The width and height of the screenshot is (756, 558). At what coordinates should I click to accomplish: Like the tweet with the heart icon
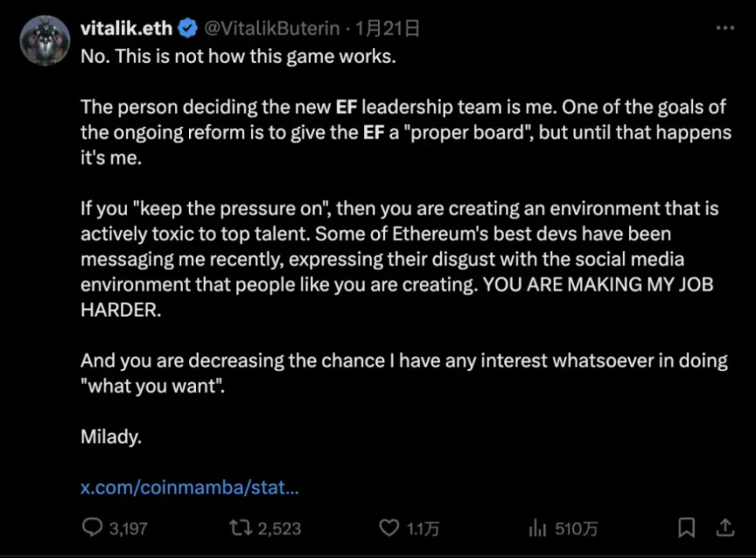pyautogui.click(x=389, y=527)
